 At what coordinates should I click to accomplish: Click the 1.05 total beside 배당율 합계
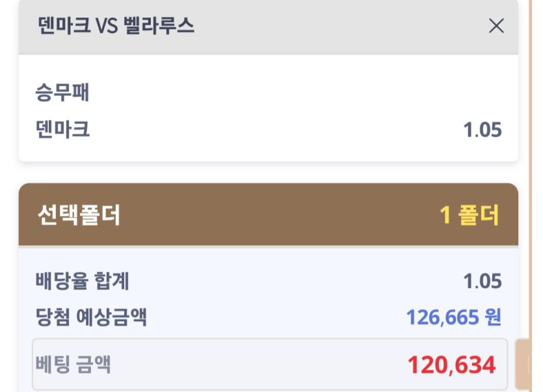tap(483, 281)
